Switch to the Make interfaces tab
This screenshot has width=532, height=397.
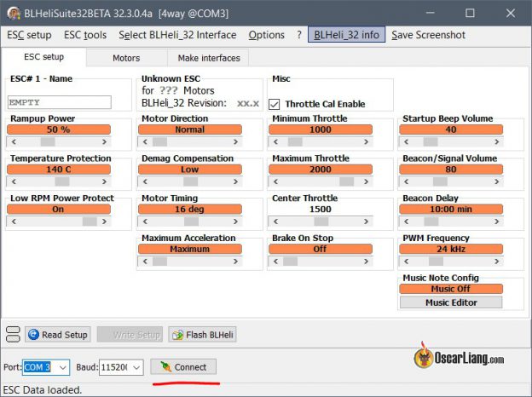click(209, 58)
